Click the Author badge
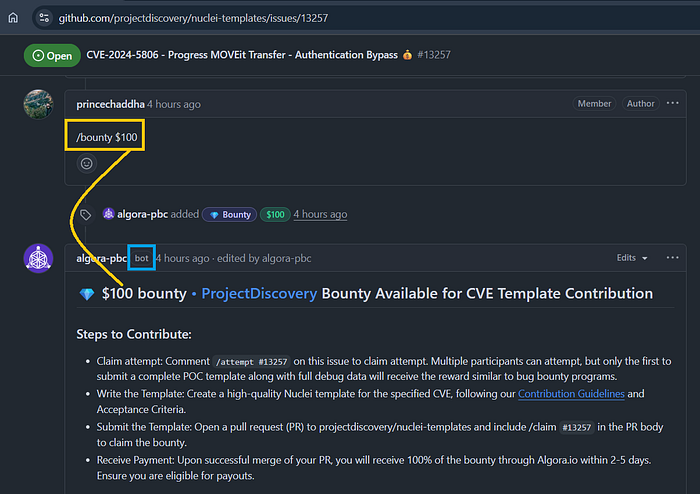Screen dimensions: 700x494 (640, 104)
